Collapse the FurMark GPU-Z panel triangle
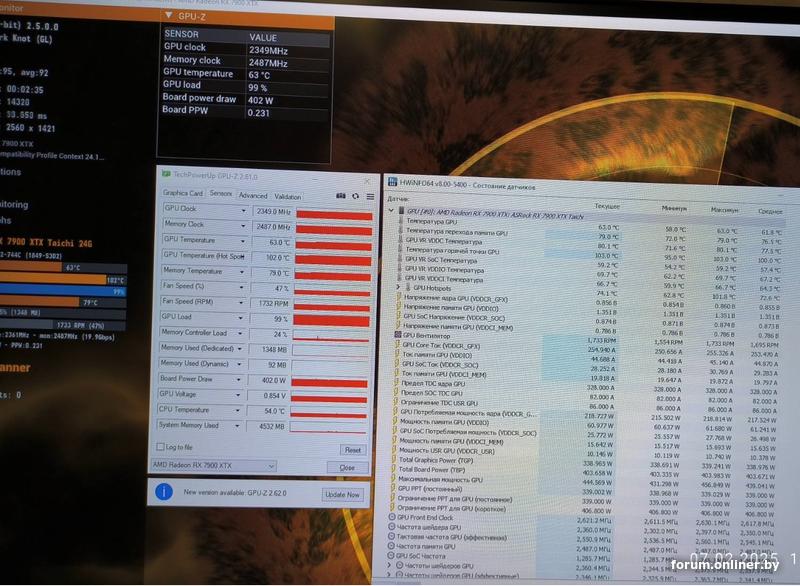This screenshot has width=800, height=586. click(x=169, y=16)
